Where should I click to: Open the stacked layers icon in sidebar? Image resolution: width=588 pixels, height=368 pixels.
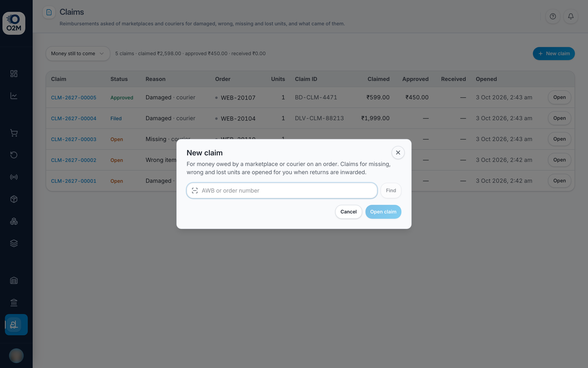point(14,243)
